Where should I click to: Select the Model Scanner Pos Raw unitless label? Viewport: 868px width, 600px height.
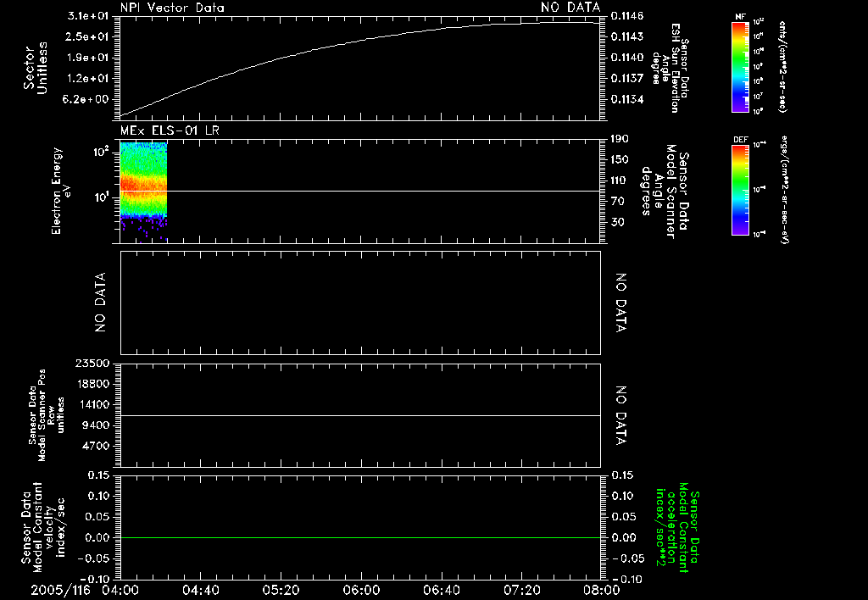tap(47, 415)
